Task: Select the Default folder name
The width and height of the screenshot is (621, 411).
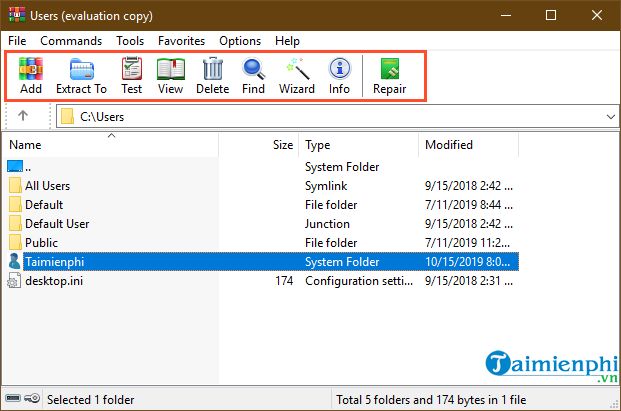Action: pos(44,204)
